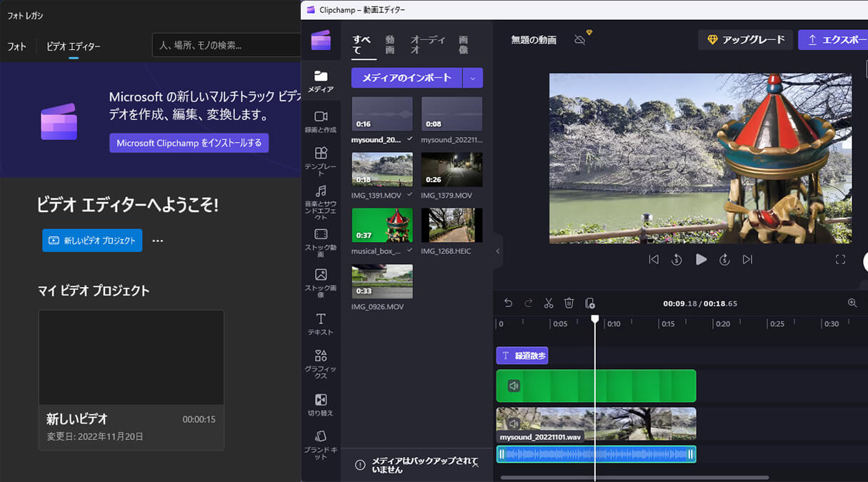Select the scissors split tool
This screenshot has height=482, width=868.
point(549,303)
